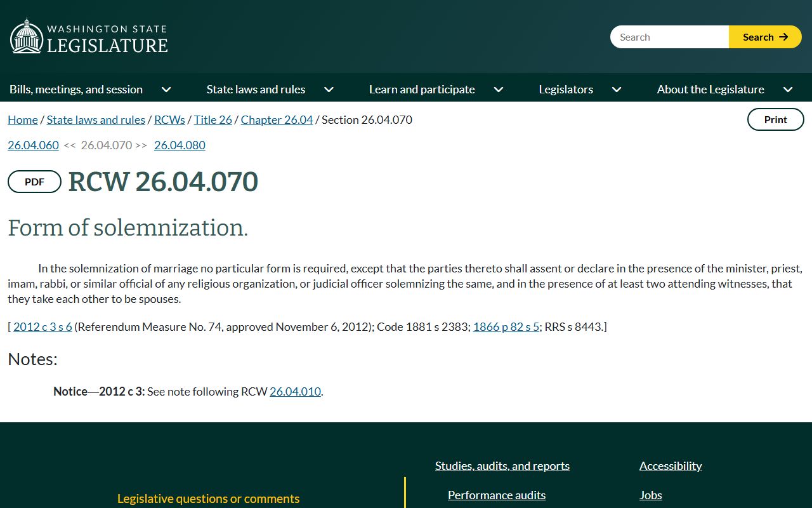Viewport: 812px width, 508px height.
Task: Go to Home breadcrumb link
Action: click(x=23, y=119)
